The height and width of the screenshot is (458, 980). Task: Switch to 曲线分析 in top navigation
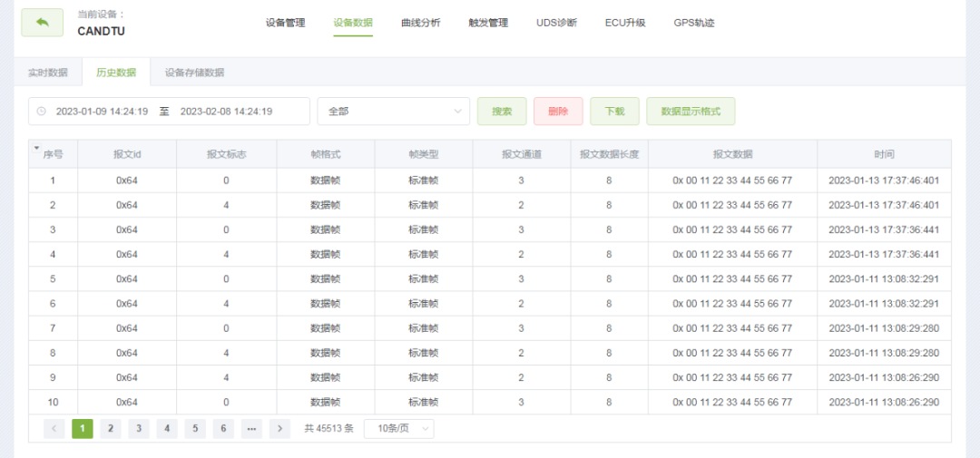[x=420, y=23]
